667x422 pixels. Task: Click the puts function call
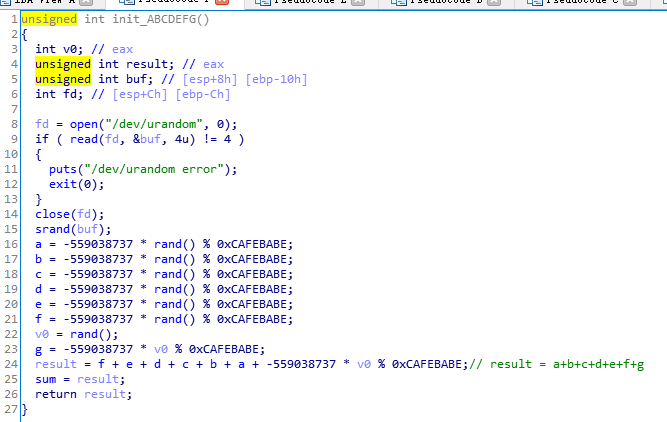click(63, 169)
